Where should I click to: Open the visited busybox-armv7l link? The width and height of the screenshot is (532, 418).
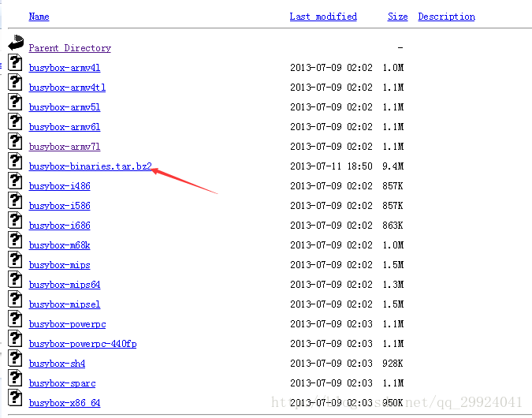point(65,147)
